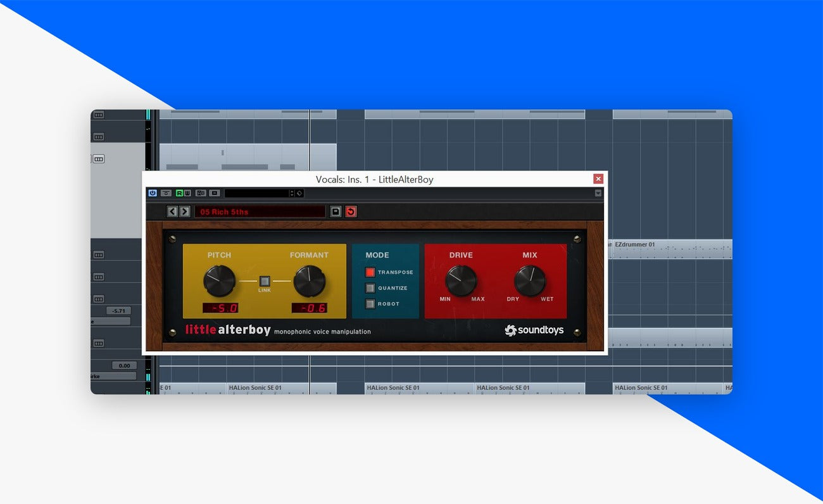Click the PITCH knob
The width and height of the screenshot is (823, 504).
click(x=219, y=281)
